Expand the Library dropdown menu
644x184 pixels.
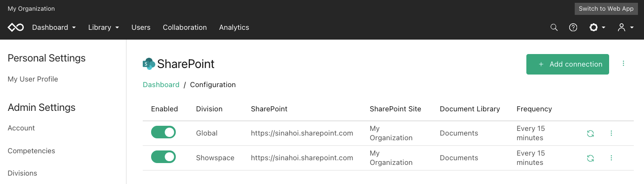(x=104, y=27)
